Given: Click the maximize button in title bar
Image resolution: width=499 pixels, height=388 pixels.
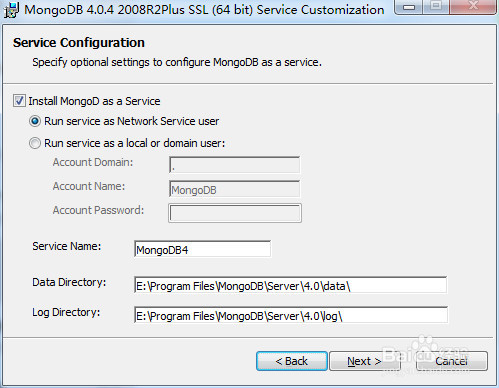Looking at the screenshot, I should (436, 6).
